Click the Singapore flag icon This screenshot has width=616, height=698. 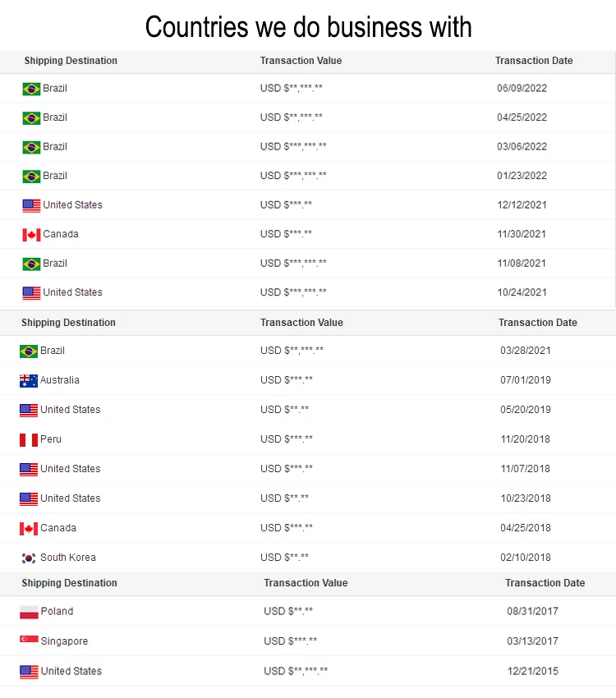coord(29,641)
